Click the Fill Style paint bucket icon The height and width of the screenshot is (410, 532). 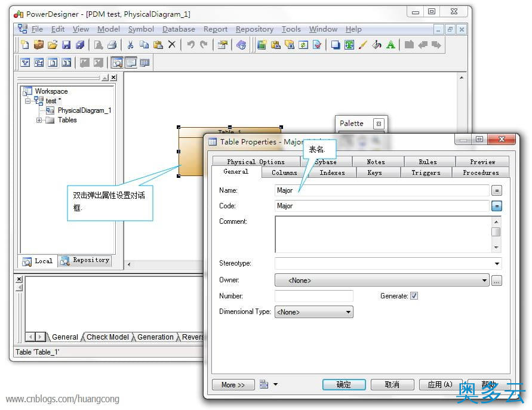pos(377,45)
